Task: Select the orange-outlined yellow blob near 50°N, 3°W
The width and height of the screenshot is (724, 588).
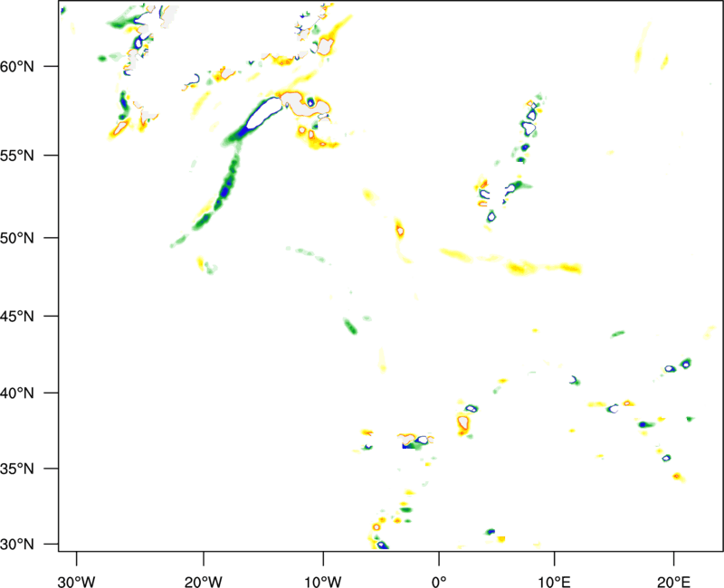Action: (399, 231)
